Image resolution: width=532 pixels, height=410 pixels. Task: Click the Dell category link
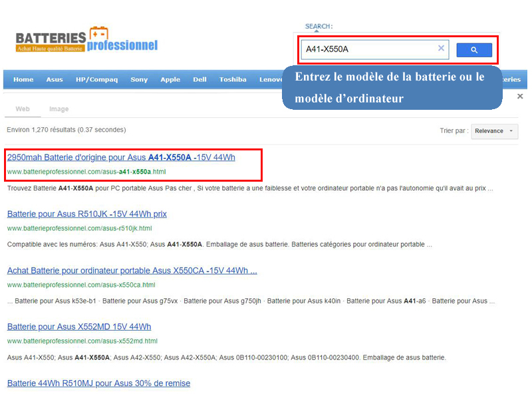tap(199, 79)
